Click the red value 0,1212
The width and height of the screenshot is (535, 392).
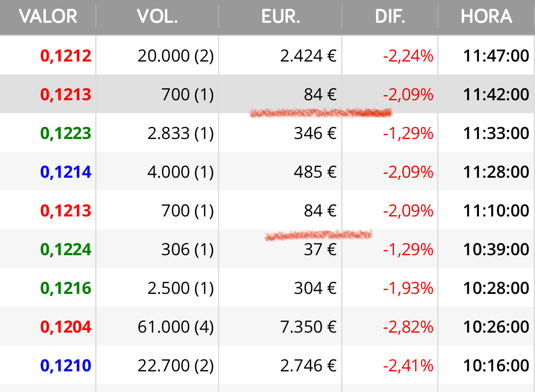tap(66, 56)
